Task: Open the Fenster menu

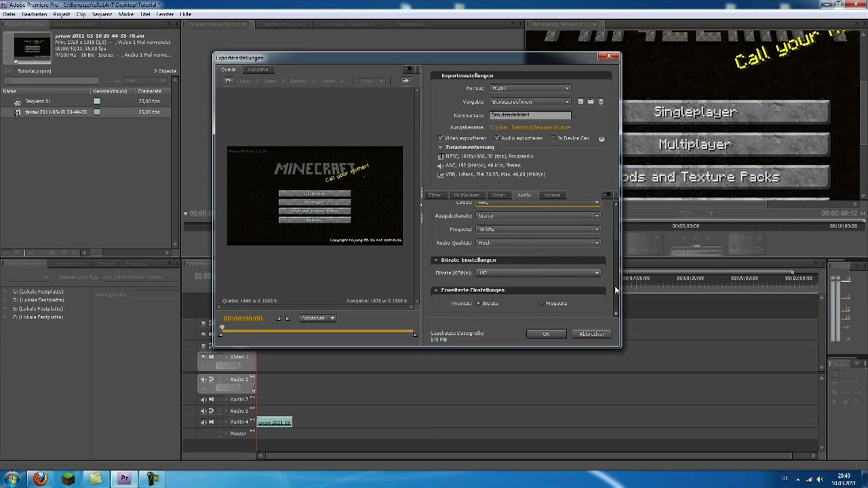Action: click(x=165, y=14)
